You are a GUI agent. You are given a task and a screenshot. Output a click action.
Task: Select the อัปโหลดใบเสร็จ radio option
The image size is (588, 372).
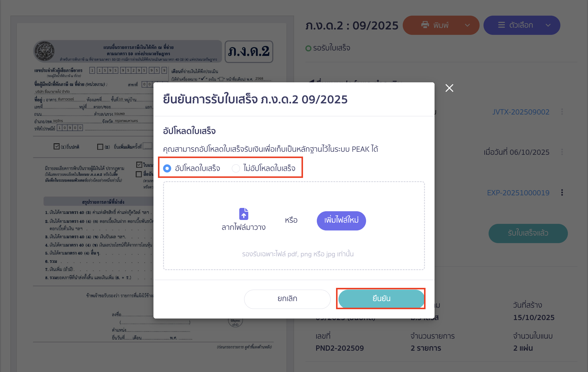click(x=167, y=168)
